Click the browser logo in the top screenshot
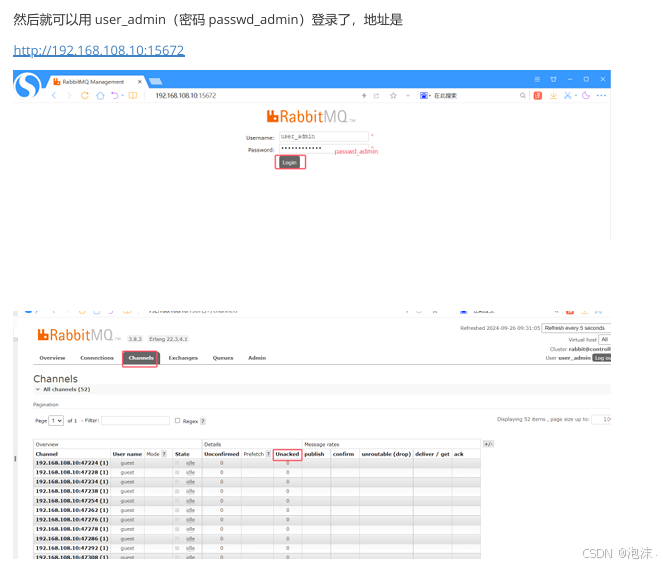Viewport: 663px width, 567px height. click(27, 85)
